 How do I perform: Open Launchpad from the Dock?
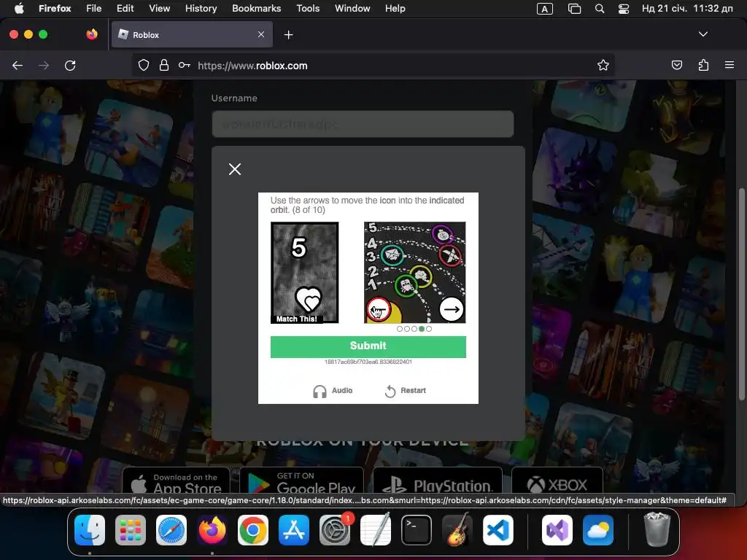tap(131, 530)
